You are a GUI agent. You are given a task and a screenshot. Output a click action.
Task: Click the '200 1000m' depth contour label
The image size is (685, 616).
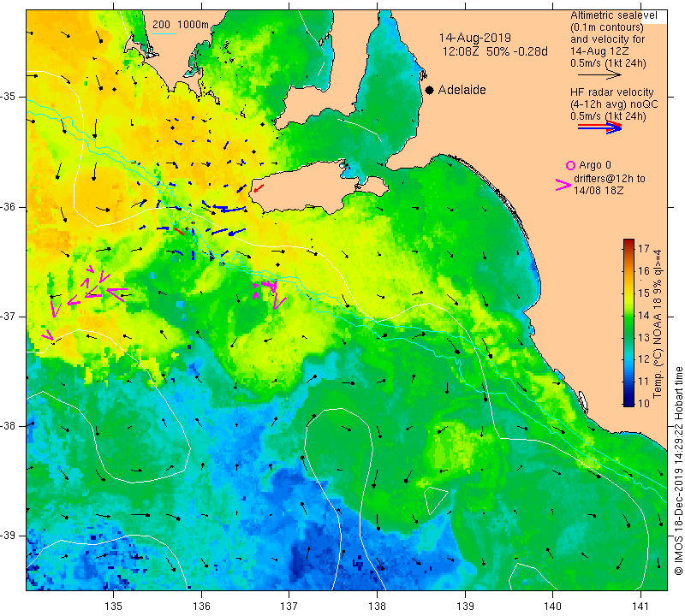pos(181,25)
